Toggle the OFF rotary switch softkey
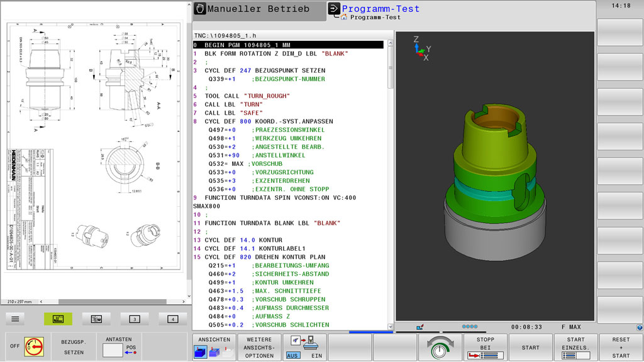644x362 pixels. (x=28, y=347)
